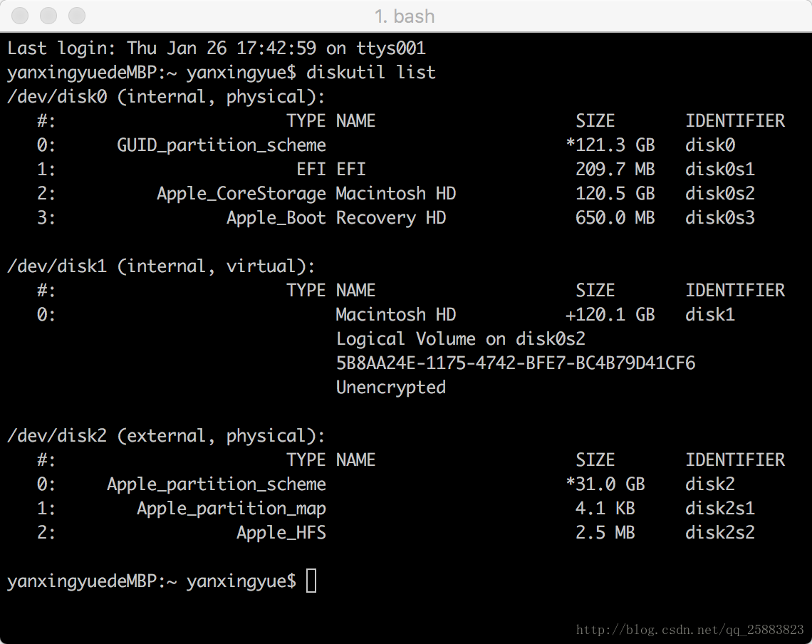Click '/dev/disk2 (external, physical):' header
The image size is (812, 644).
pos(166,436)
